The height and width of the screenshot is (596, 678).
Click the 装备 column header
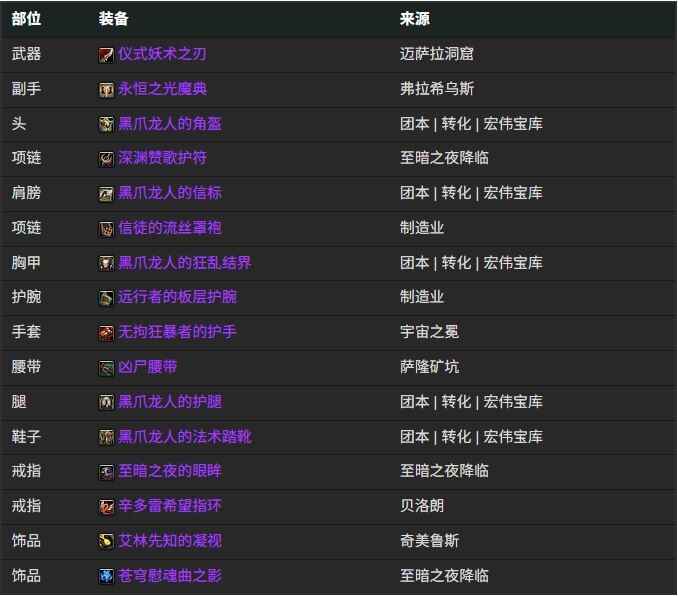click(x=114, y=19)
